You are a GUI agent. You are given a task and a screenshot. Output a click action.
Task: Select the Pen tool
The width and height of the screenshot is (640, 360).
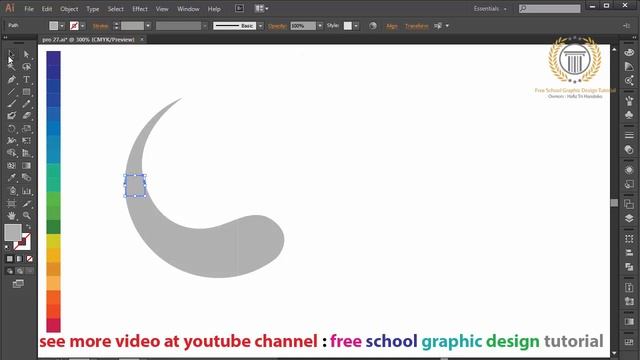[11, 79]
